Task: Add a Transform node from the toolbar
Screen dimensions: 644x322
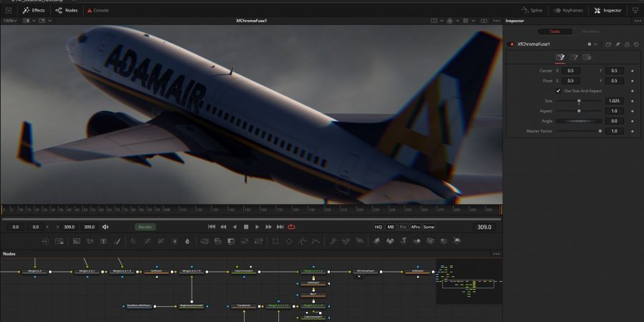Action: click(x=258, y=241)
